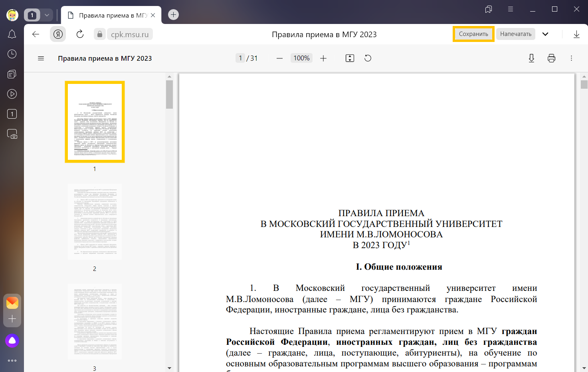Viewport: 588px width, 372px height.
Task: Click the document scroll-up arrow
Action: 584,76
